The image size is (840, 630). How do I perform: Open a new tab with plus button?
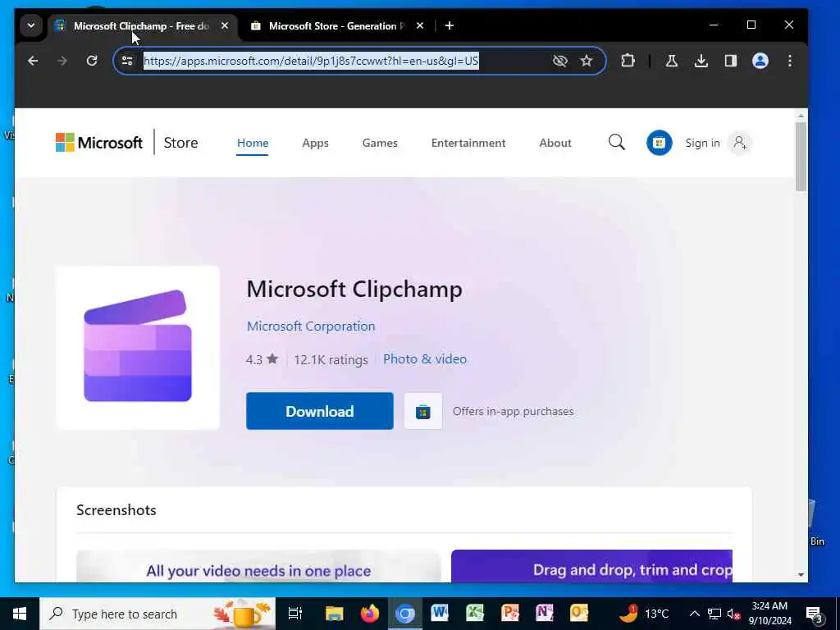[x=450, y=25]
